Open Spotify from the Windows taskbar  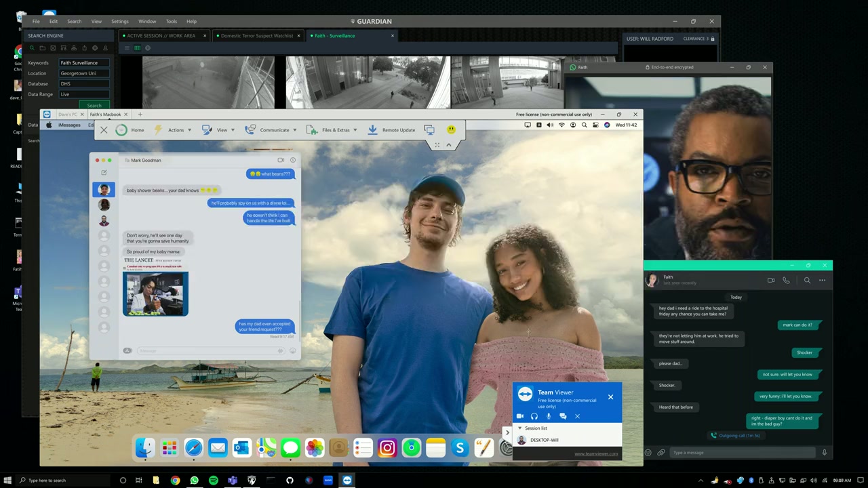pos(214,481)
